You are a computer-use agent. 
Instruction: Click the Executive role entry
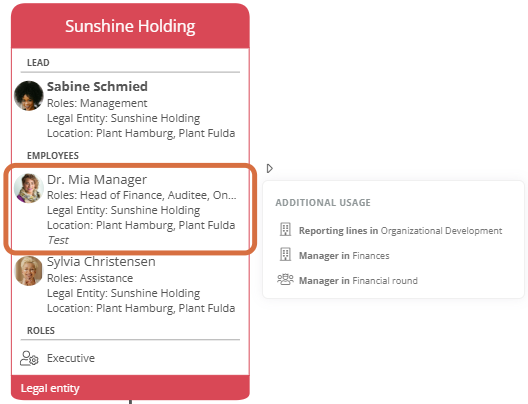(x=71, y=358)
